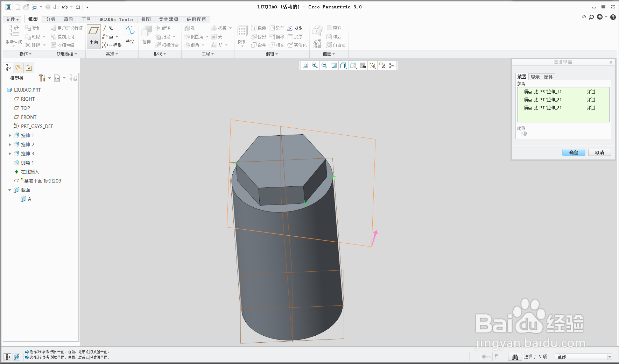Click the 孔 hole tool
This screenshot has width=619, height=364.
click(190, 28)
